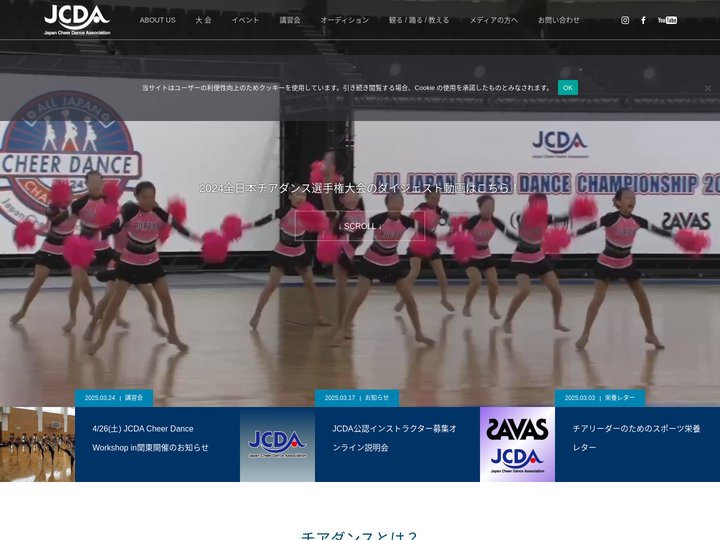Open the 観る / 踊る / 教える menu
Image resolution: width=720 pixels, height=540 pixels.
[x=419, y=20]
